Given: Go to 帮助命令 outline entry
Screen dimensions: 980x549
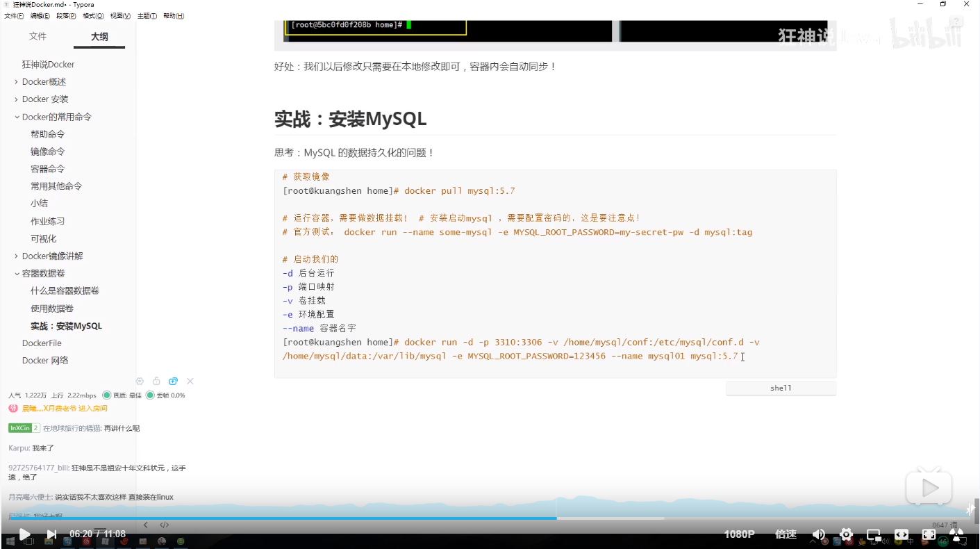Looking at the screenshot, I should tap(48, 134).
